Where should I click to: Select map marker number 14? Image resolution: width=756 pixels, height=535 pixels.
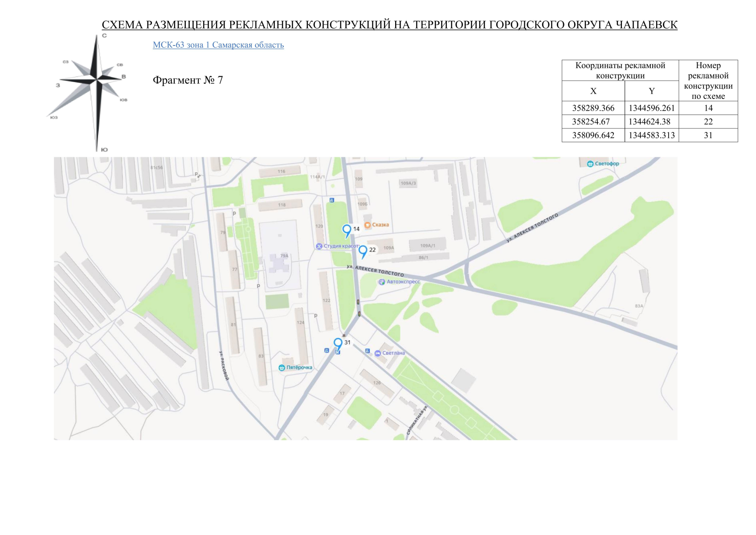coord(347,228)
